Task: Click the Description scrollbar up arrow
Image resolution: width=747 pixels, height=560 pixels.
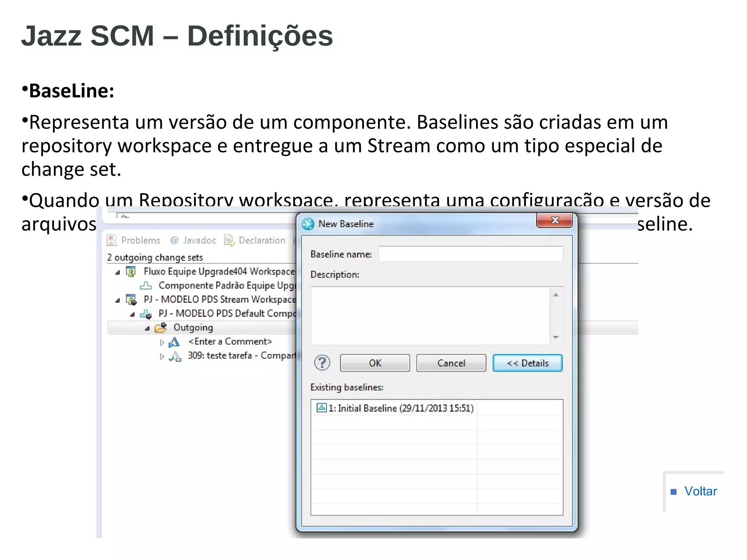Action: click(556, 295)
